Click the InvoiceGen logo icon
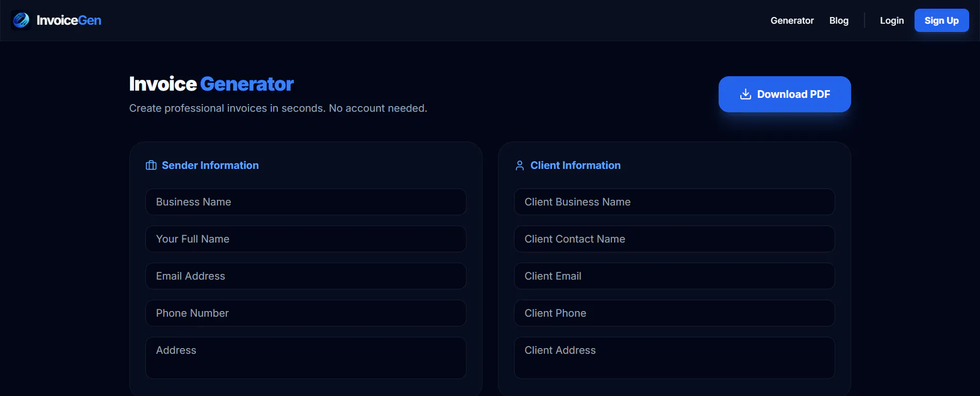 [21, 20]
